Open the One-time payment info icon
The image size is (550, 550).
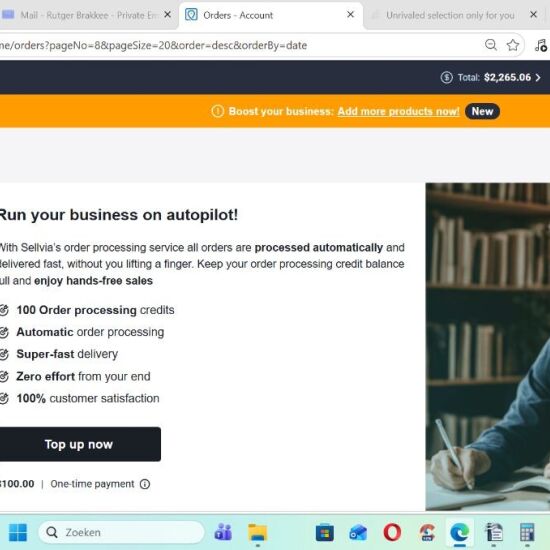coord(145,484)
